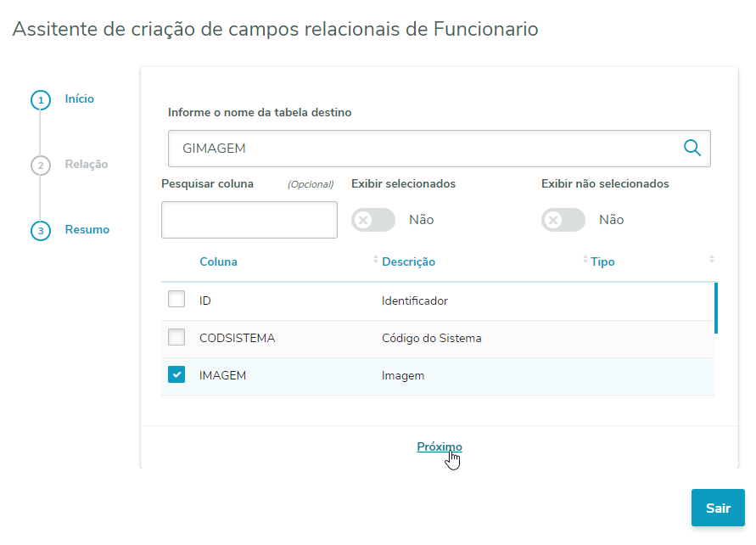Sort by Coluna column arrows
Image resolution: width=756 pixels, height=545 pixels.
coord(376,261)
